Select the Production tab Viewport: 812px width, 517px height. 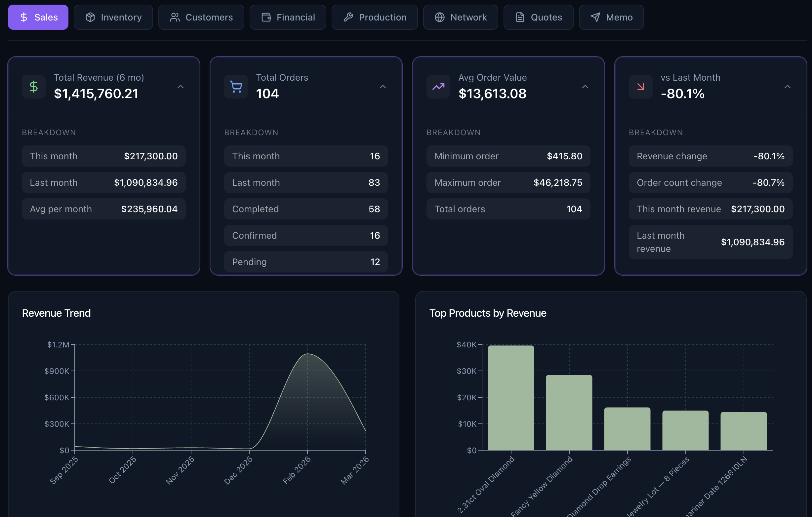(375, 17)
